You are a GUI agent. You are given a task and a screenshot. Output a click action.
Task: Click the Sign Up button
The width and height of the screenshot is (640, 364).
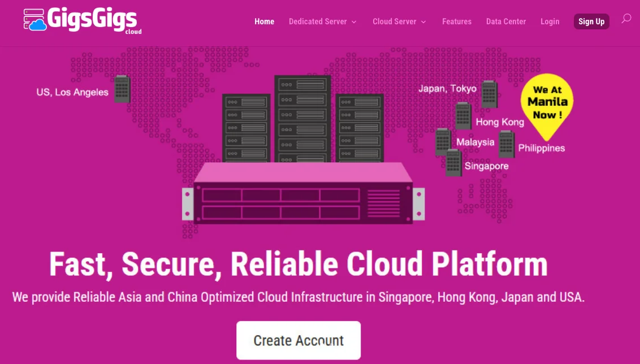tap(591, 21)
